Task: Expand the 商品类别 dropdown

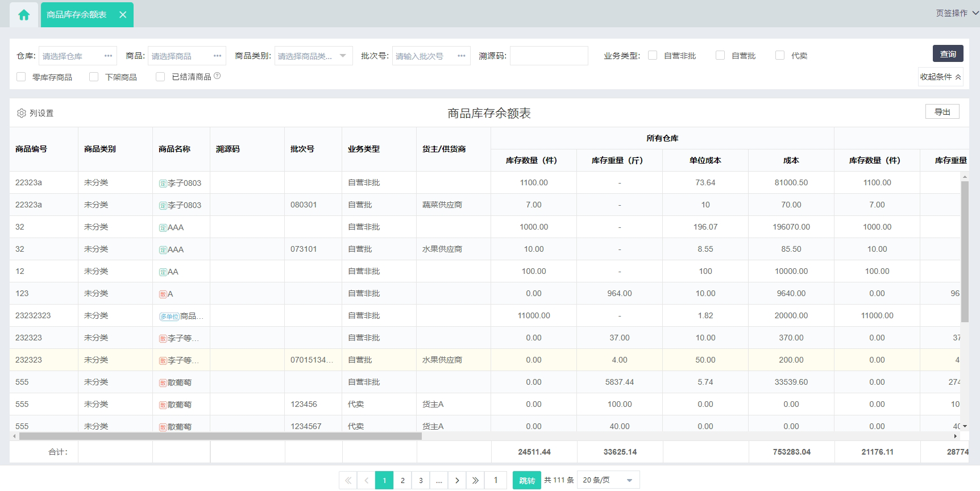Action: tap(343, 56)
